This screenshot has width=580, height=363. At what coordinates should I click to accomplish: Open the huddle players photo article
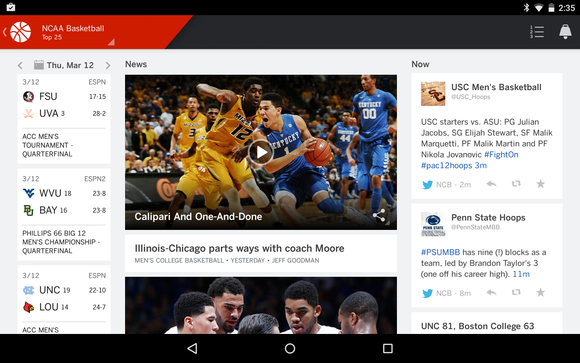click(x=261, y=305)
